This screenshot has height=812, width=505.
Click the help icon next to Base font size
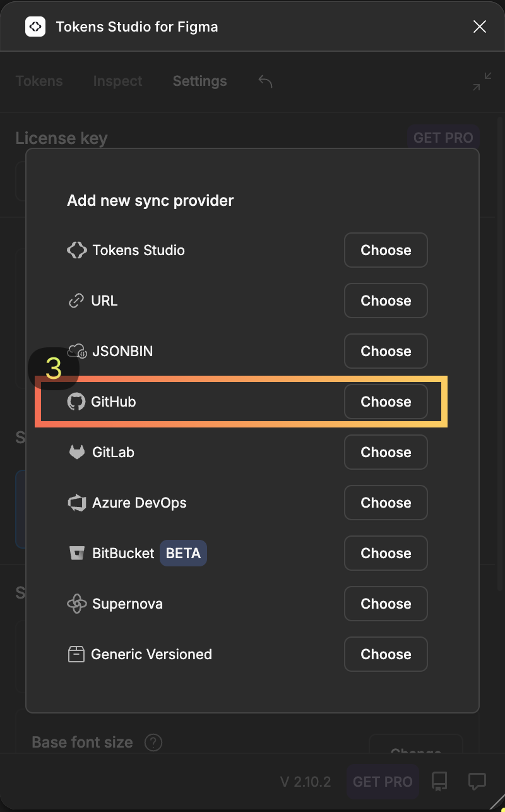pyautogui.click(x=153, y=742)
